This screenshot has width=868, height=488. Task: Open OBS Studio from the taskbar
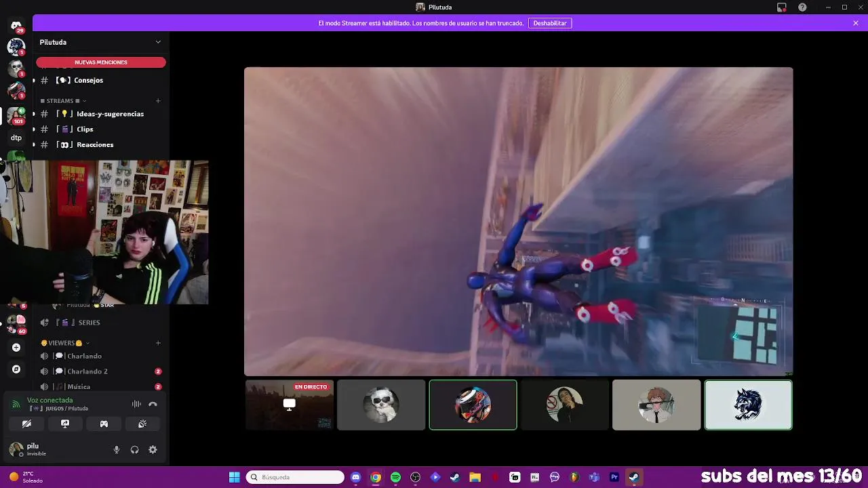[415, 477]
